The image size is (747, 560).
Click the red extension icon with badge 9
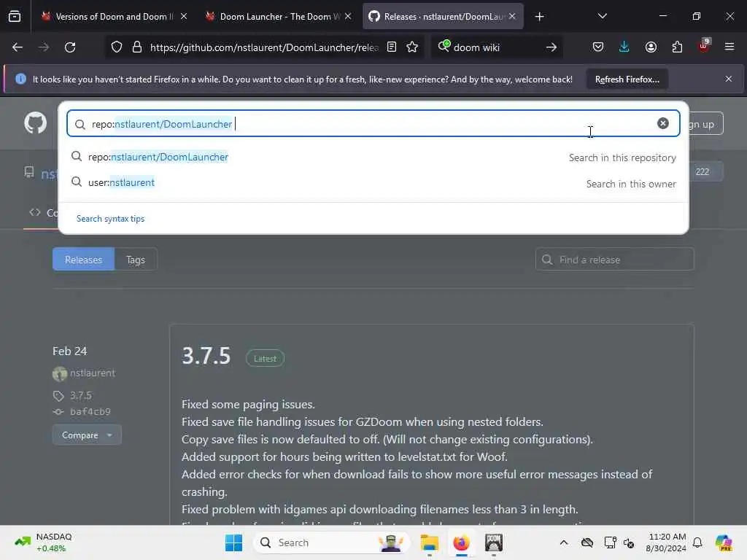coord(704,46)
